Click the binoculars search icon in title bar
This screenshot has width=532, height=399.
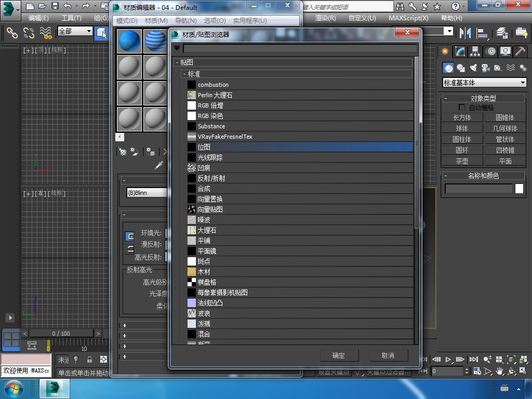(x=400, y=6)
